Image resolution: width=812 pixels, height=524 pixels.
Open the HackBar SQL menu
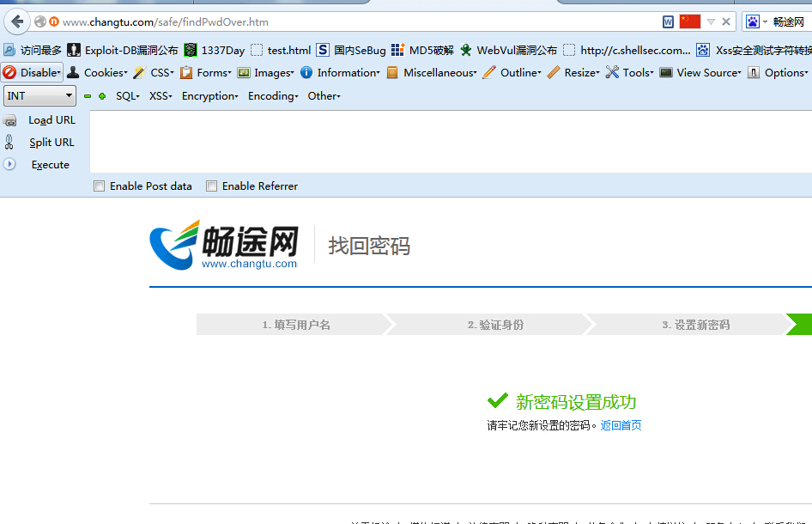tap(128, 96)
